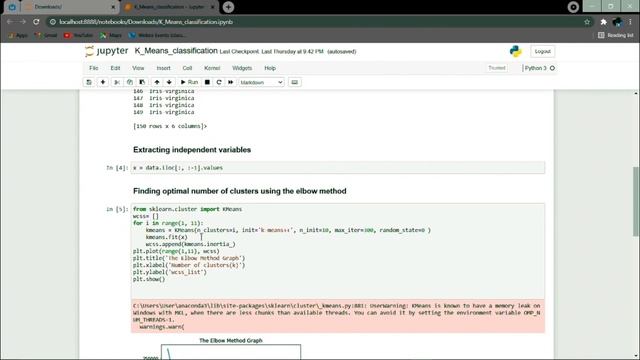Save notebook with the save and checkpoint icon
Viewport: 640px width, 360px height.
pos(89,82)
